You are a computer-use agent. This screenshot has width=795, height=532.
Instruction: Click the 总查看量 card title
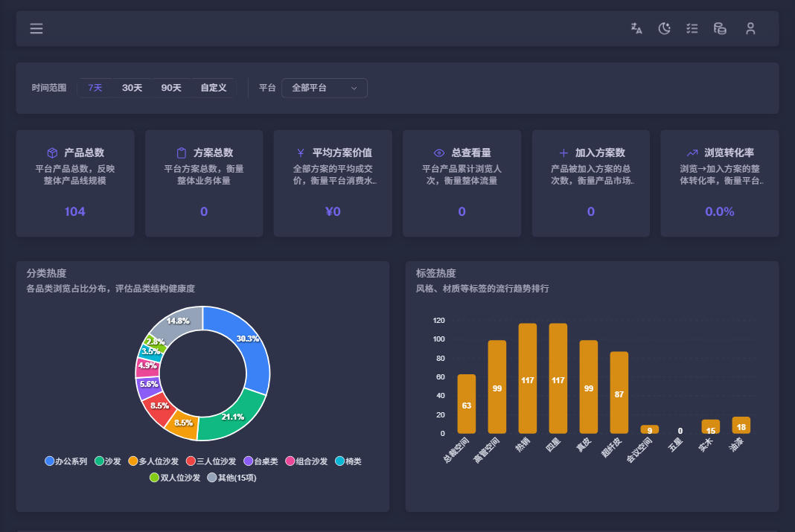(x=471, y=153)
